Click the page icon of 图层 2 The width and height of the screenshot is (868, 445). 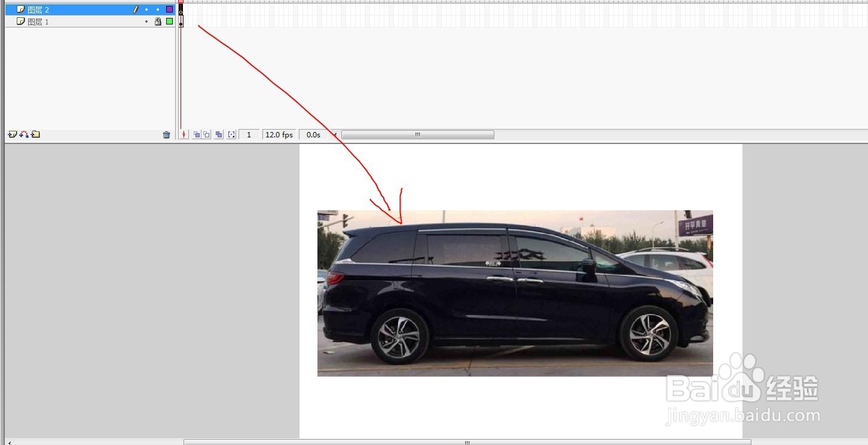[20, 10]
